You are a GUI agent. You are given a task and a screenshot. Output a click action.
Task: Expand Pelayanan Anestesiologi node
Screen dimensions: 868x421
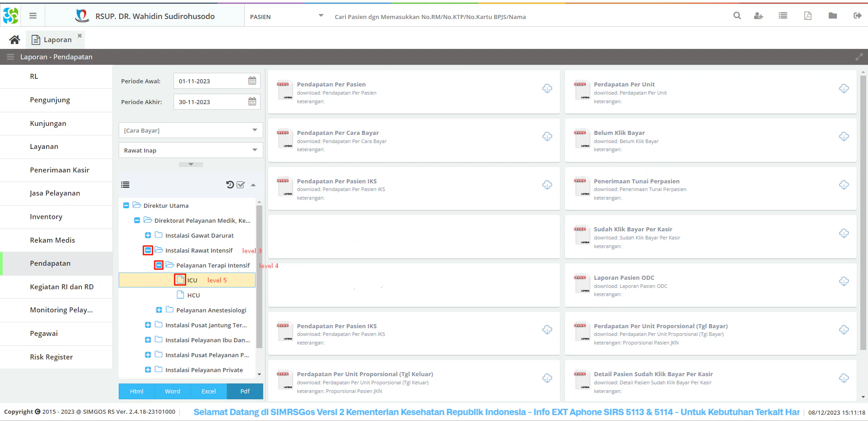pos(159,310)
